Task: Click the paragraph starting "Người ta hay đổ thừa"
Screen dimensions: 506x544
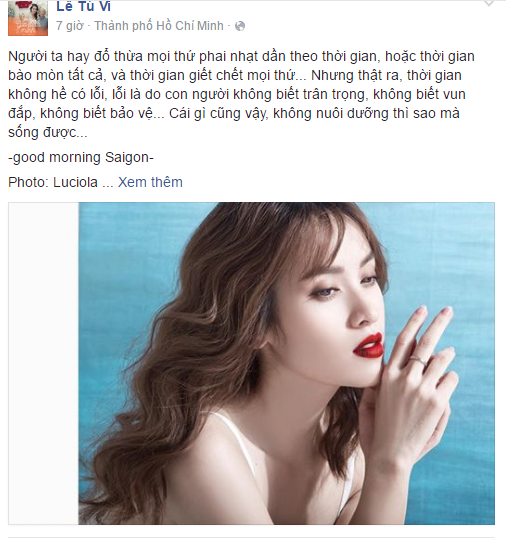Action: [x=242, y=94]
